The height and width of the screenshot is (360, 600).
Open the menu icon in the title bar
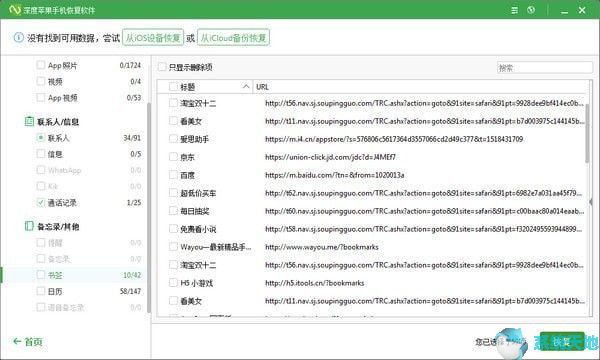514,10
